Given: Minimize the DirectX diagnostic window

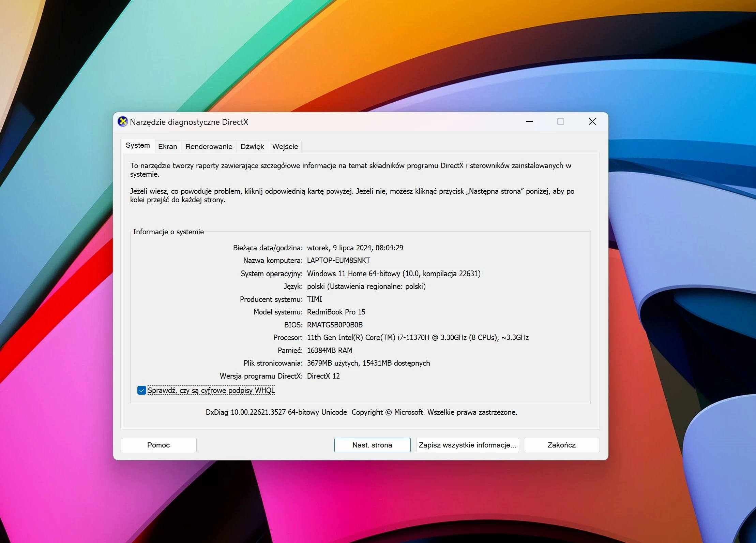Looking at the screenshot, I should tap(530, 121).
